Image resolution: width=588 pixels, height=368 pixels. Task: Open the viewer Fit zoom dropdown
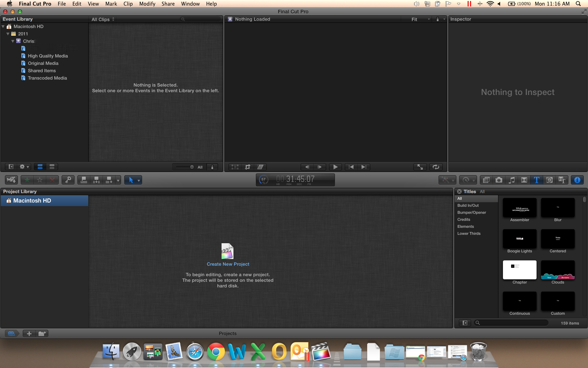(420, 19)
